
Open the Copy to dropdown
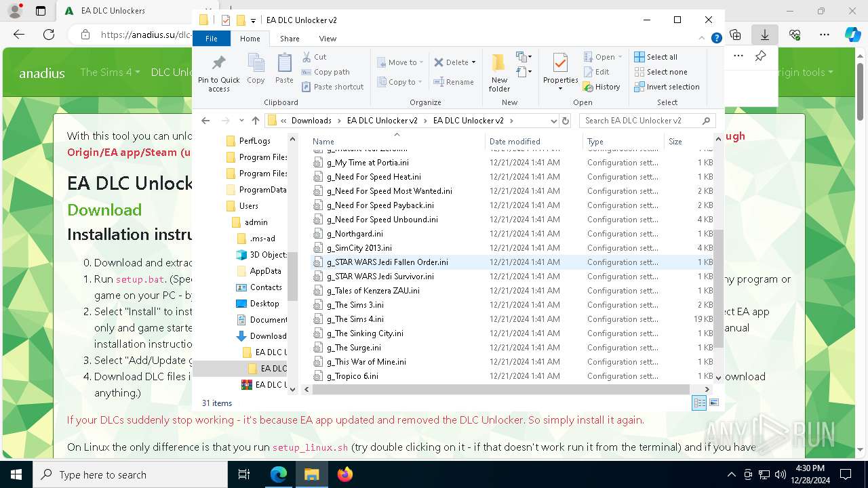pos(400,82)
